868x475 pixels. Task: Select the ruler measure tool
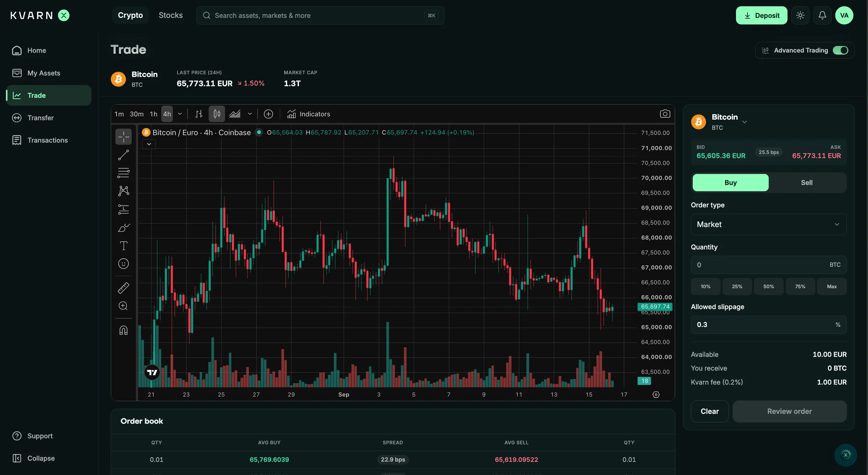click(123, 288)
